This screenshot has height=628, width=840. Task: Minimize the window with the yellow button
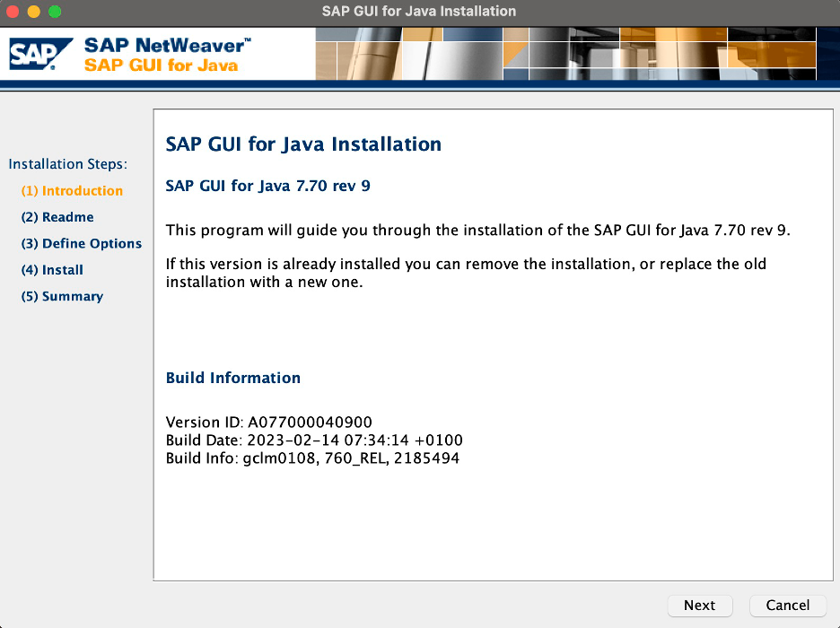34,12
